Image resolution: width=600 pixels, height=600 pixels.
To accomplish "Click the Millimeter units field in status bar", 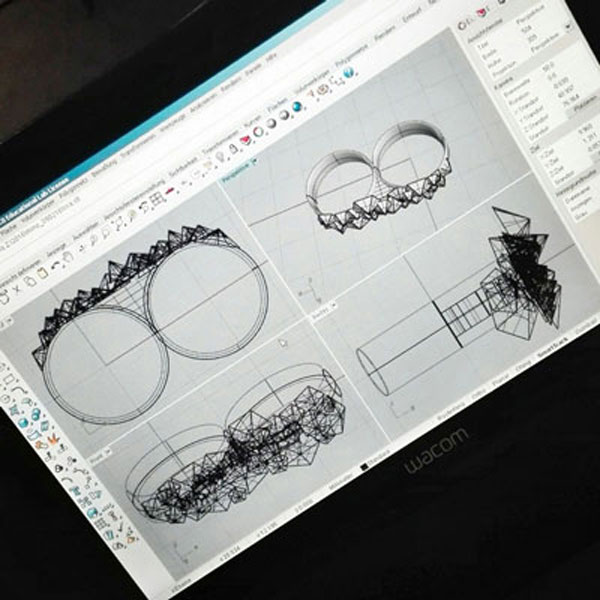I will click(x=341, y=481).
